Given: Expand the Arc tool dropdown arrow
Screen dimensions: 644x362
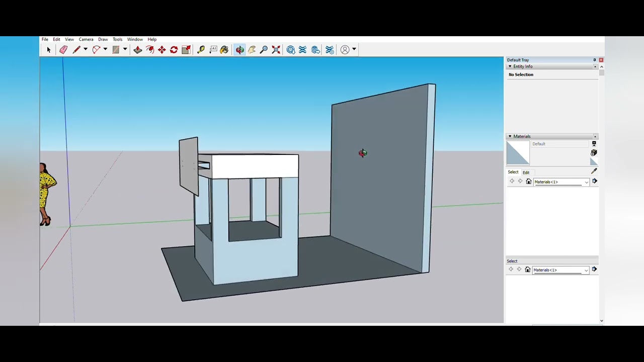Looking at the screenshot, I should click(x=105, y=50).
